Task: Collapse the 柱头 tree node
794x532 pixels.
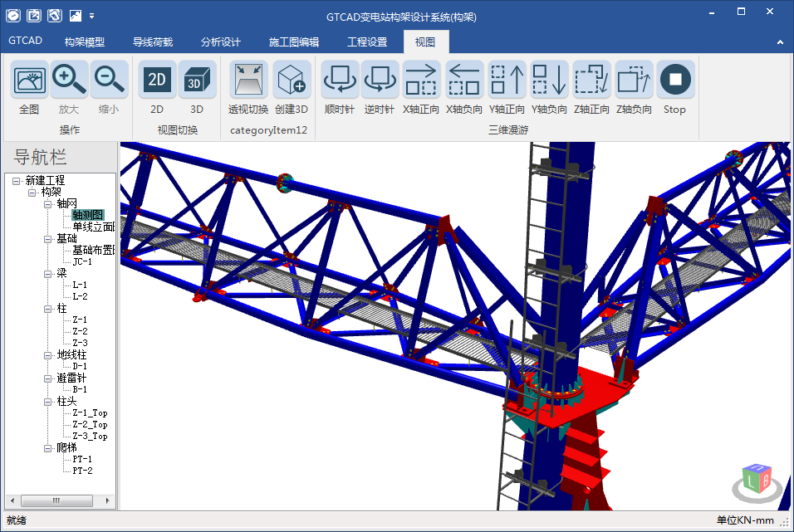Action: pyautogui.click(x=48, y=401)
